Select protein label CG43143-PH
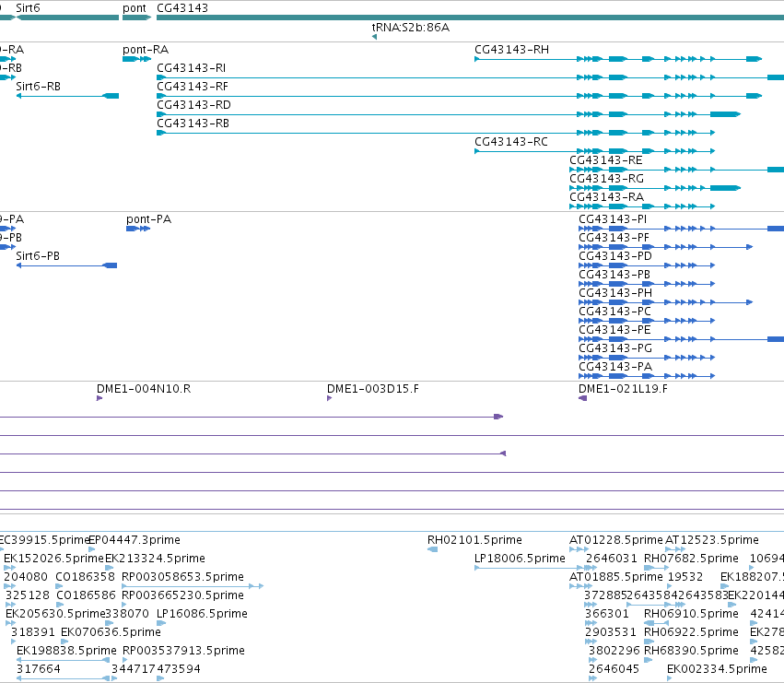Viewport: 784px width, 683px height. point(615,293)
